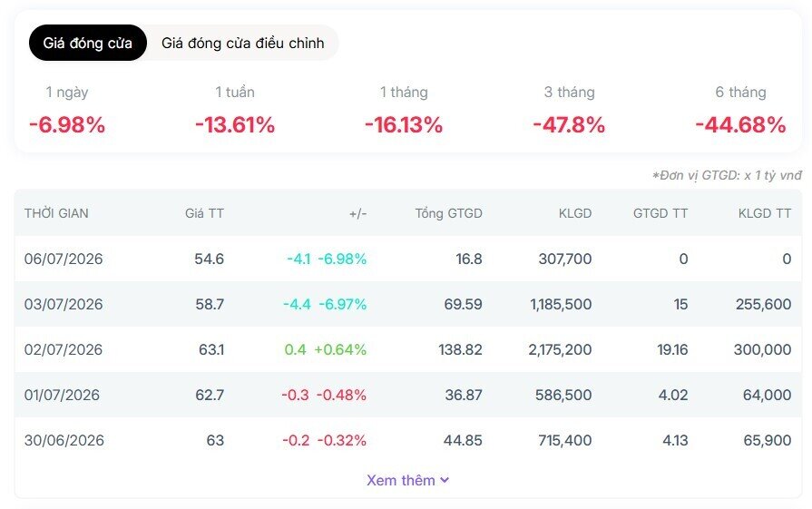Expand the Xem thêm chevron icon

[x=445, y=481]
